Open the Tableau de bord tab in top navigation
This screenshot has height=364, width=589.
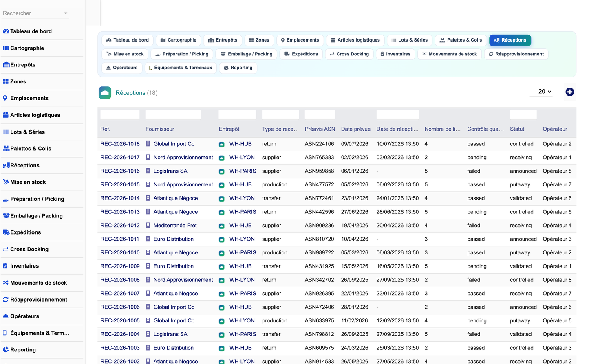[128, 40]
